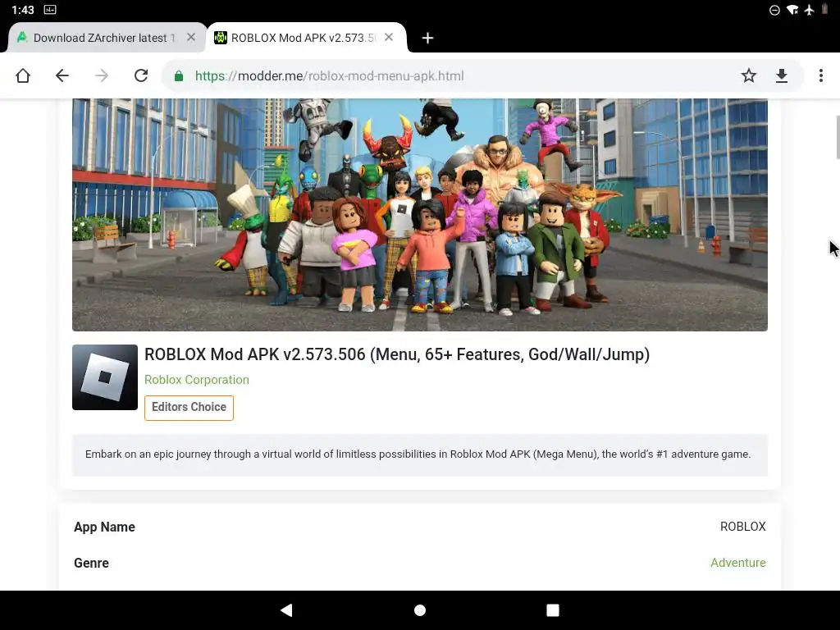Tap the 1:43 status bar clock
840x630 pixels.
point(22,10)
